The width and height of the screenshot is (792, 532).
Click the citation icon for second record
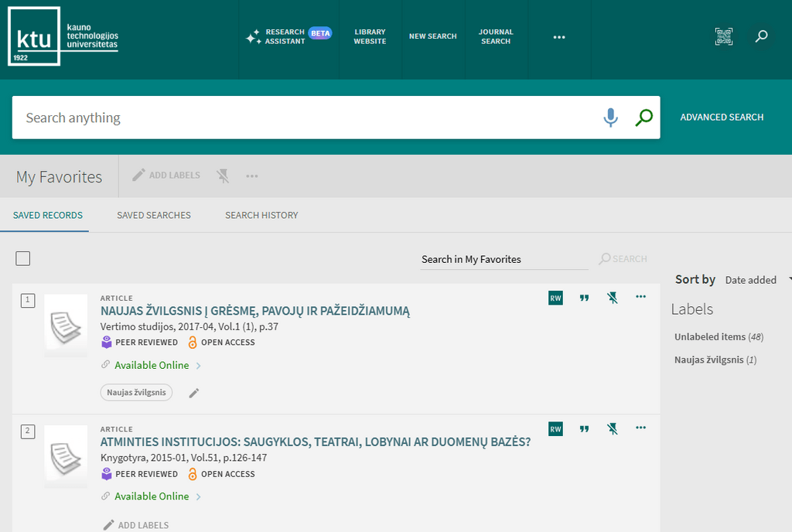[584, 428]
